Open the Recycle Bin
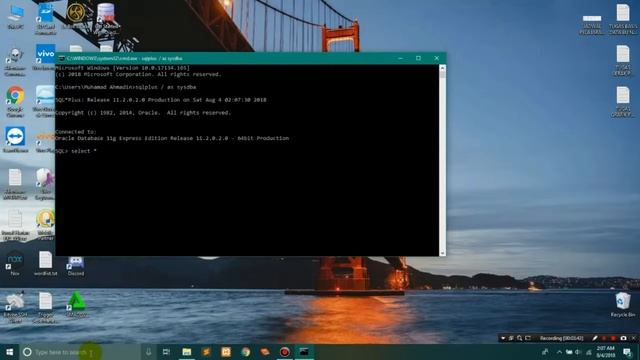 [x=623, y=304]
